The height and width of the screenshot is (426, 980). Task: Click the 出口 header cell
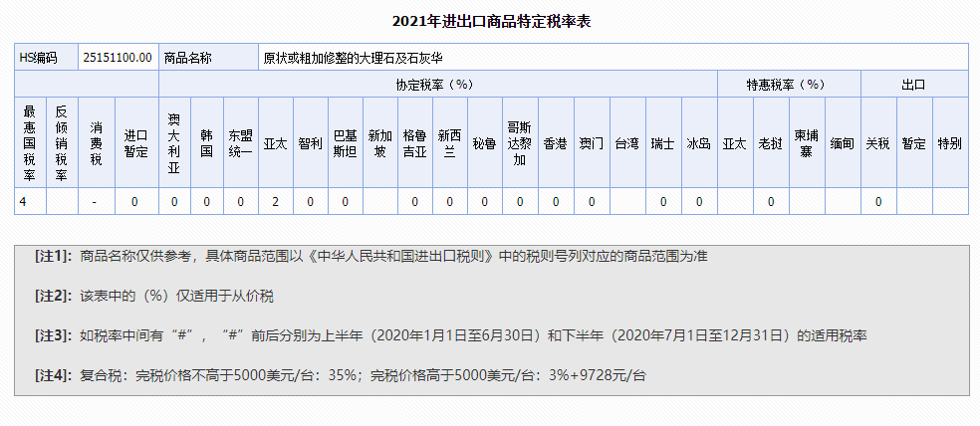pyautogui.click(x=913, y=85)
